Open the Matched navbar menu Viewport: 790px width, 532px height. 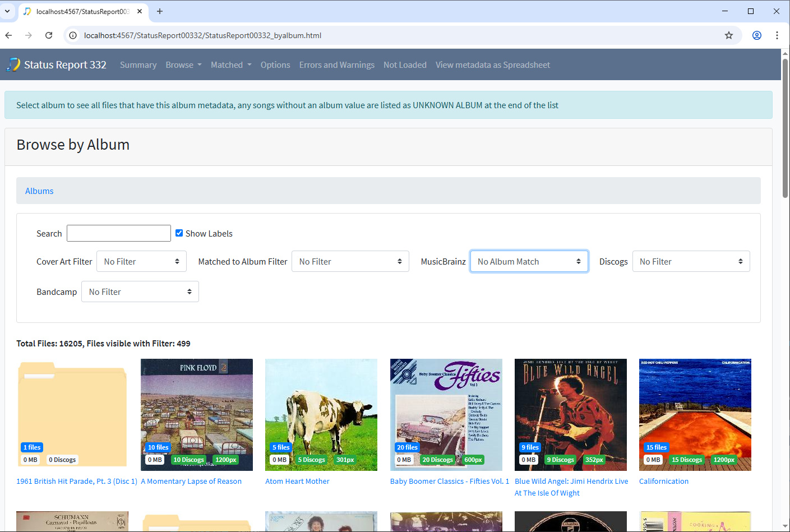click(x=231, y=65)
